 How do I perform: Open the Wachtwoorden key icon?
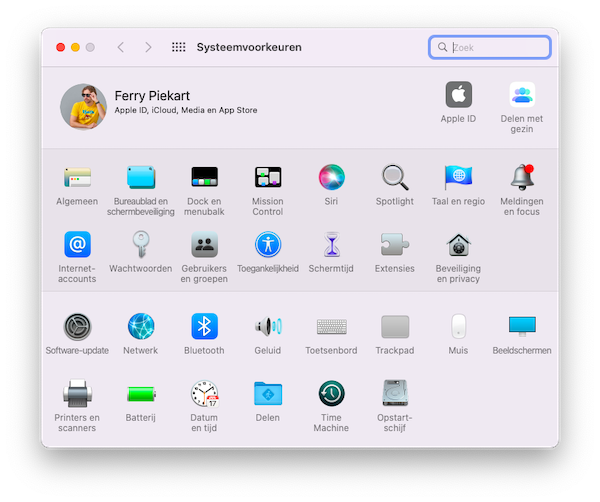pyautogui.click(x=141, y=244)
